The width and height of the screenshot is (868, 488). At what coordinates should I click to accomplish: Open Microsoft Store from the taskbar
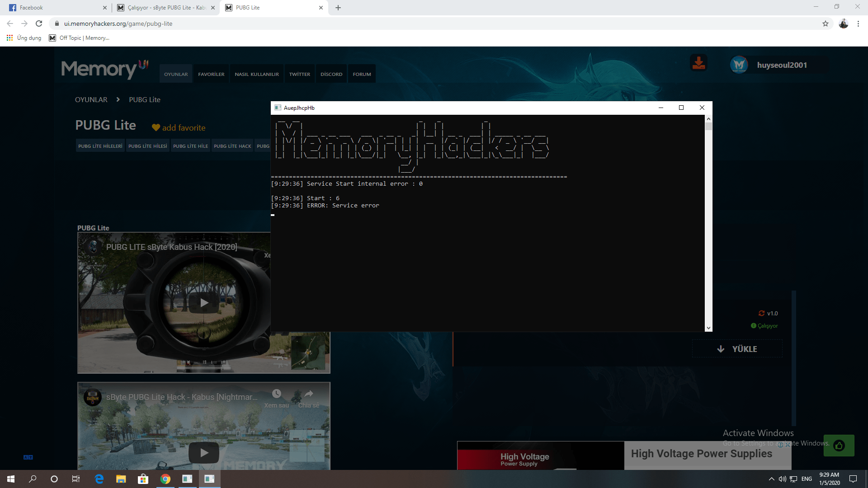tap(143, 479)
